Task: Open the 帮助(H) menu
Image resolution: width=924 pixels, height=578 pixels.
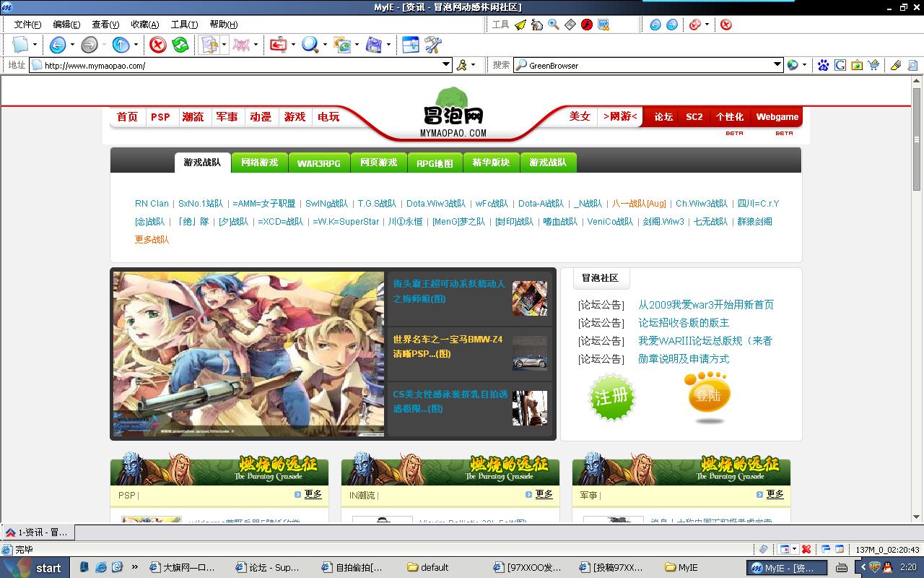Action: (x=224, y=25)
